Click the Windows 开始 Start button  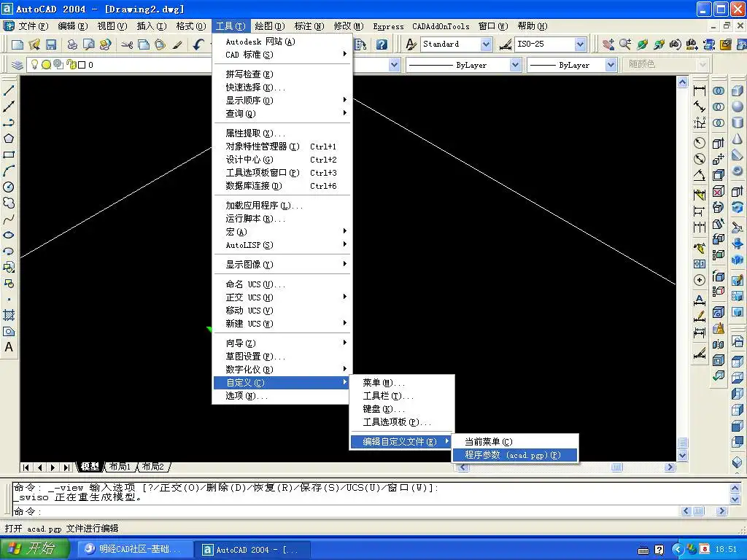point(34,549)
